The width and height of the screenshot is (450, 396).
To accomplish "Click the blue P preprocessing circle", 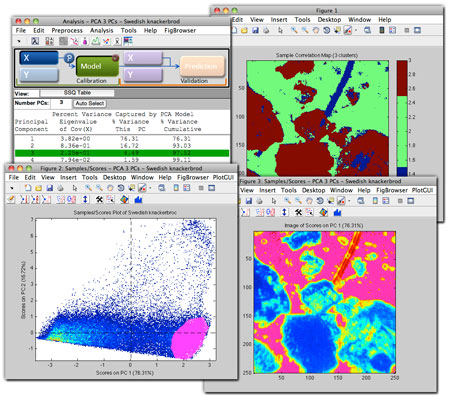I will tap(69, 58).
